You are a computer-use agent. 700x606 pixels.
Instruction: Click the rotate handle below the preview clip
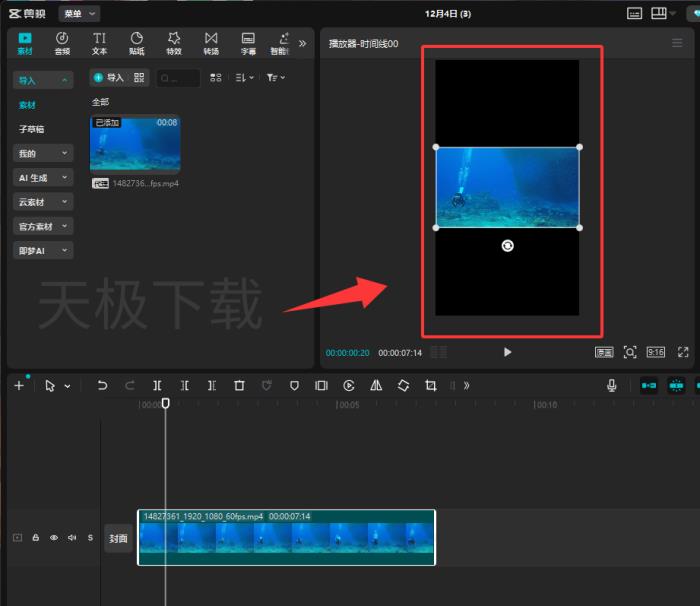(508, 245)
